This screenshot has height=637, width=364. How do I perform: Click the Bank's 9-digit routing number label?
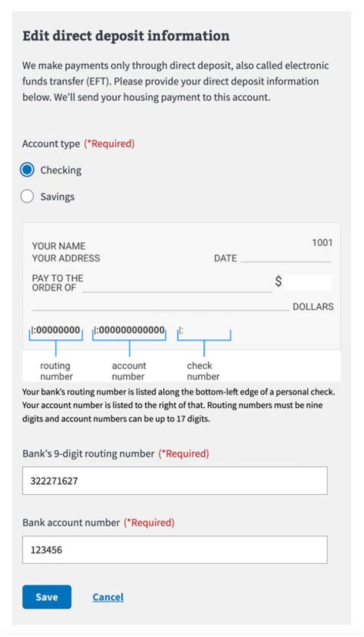(x=86, y=453)
